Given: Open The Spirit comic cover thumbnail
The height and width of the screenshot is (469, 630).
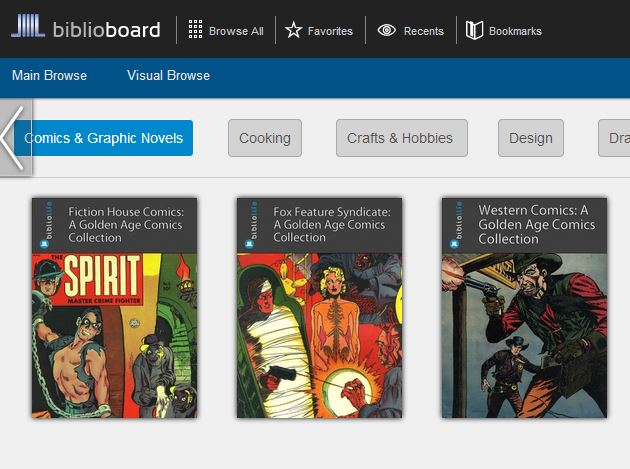Looking at the screenshot, I should 115,335.
